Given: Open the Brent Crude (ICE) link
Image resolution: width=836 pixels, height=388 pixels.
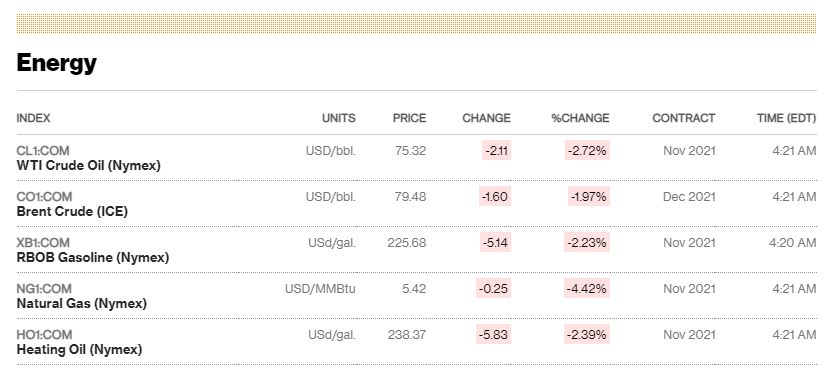Looking at the screenshot, I should coord(72,212).
